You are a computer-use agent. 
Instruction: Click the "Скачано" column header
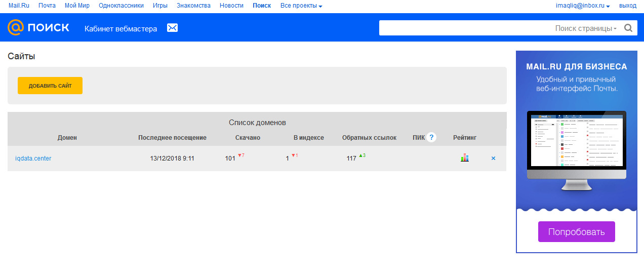pos(248,138)
